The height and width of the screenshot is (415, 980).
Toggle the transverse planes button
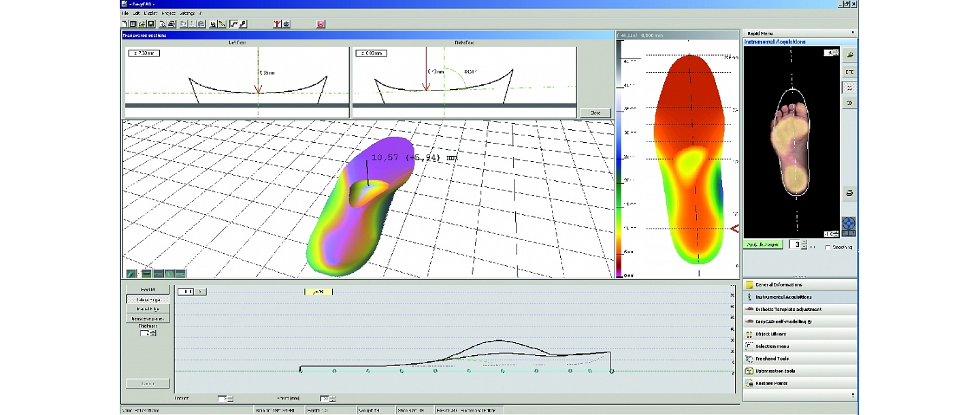point(148,318)
